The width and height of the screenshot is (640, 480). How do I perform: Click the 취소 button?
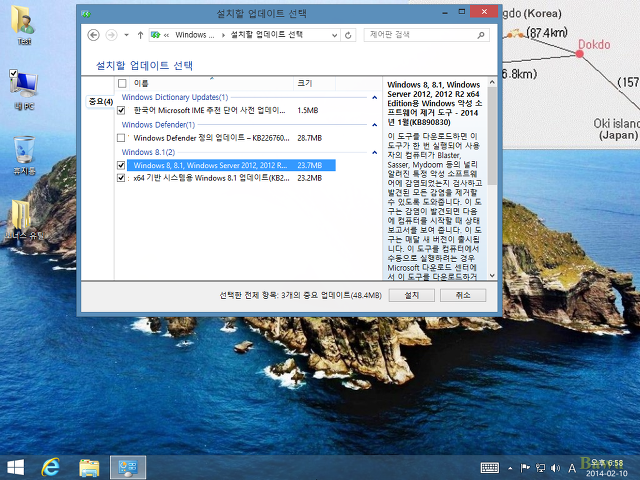click(x=463, y=295)
